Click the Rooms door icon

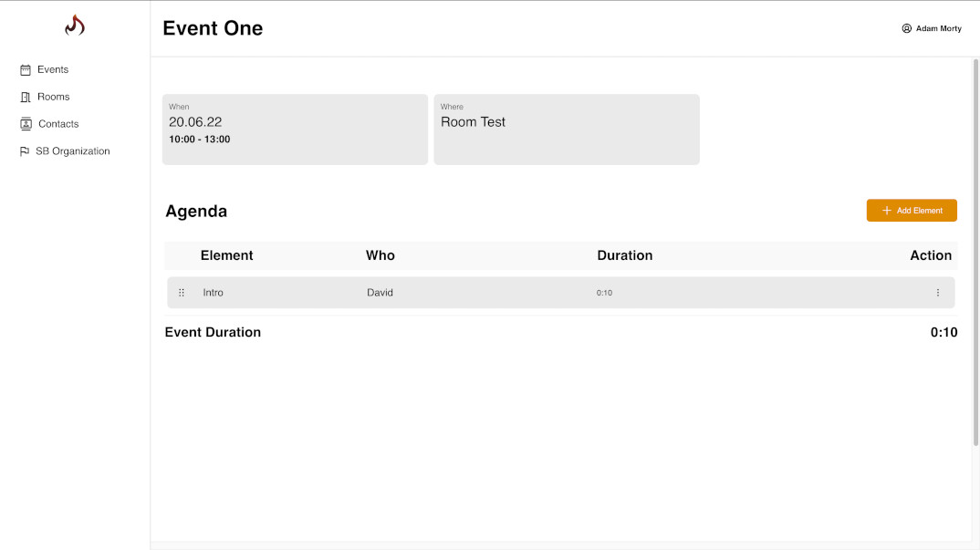click(x=24, y=97)
